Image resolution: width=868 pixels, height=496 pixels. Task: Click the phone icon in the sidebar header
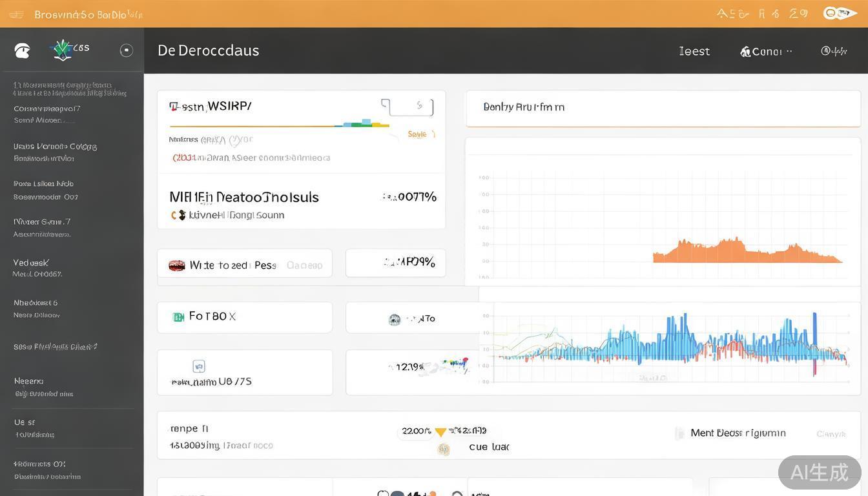22,51
